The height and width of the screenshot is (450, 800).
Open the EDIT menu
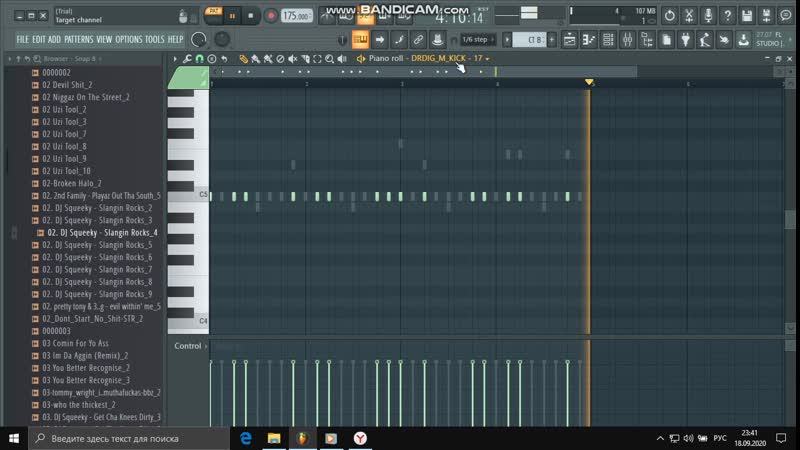click(39, 39)
